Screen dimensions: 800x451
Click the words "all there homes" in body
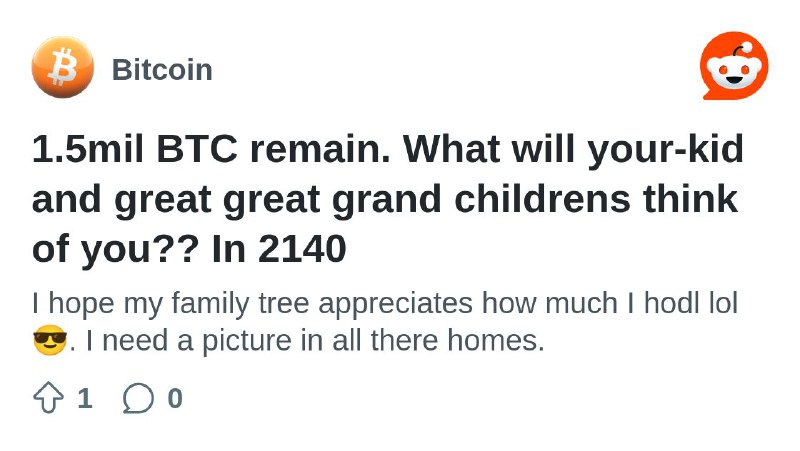click(x=438, y=340)
